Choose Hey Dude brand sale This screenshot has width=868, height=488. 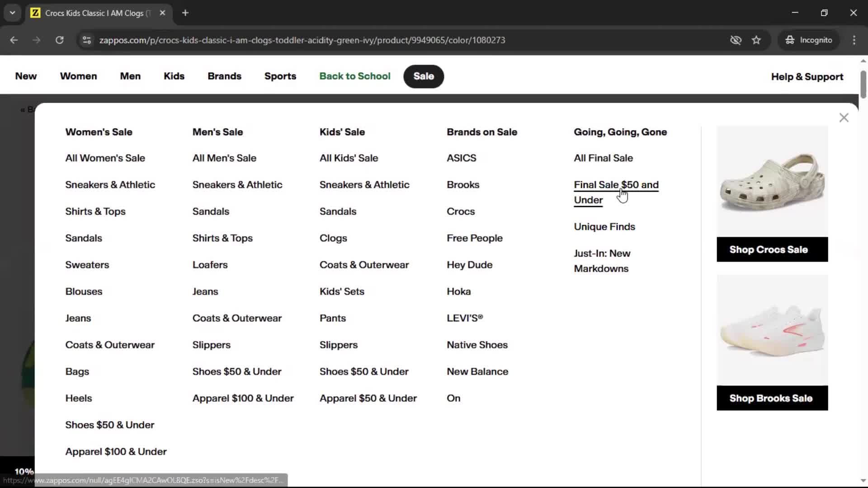[470, 265]
